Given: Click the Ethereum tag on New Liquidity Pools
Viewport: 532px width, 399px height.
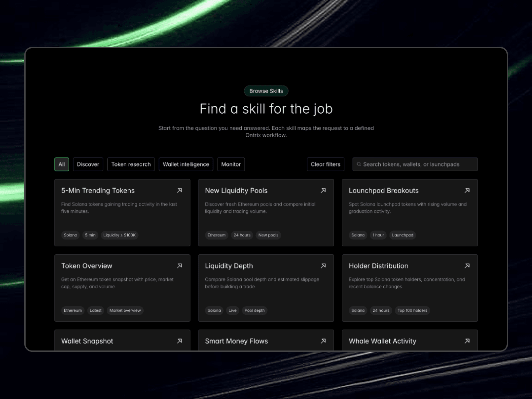Looking at the screenshot, I should (216, 235).
